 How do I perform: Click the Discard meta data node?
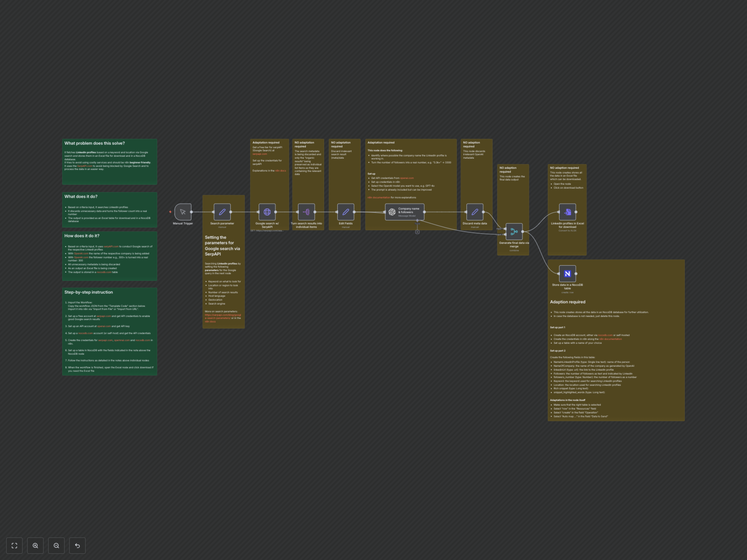(x=474, y=212)
